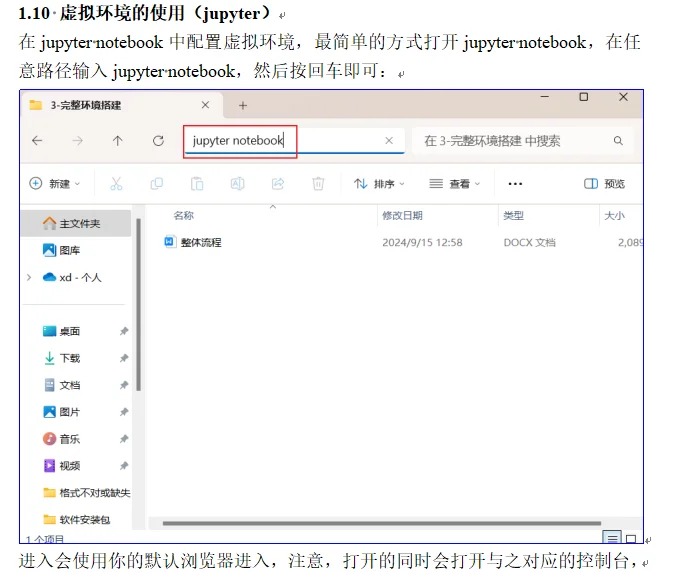Clear the address bar text
680x572 pixels.
[389, 141]
